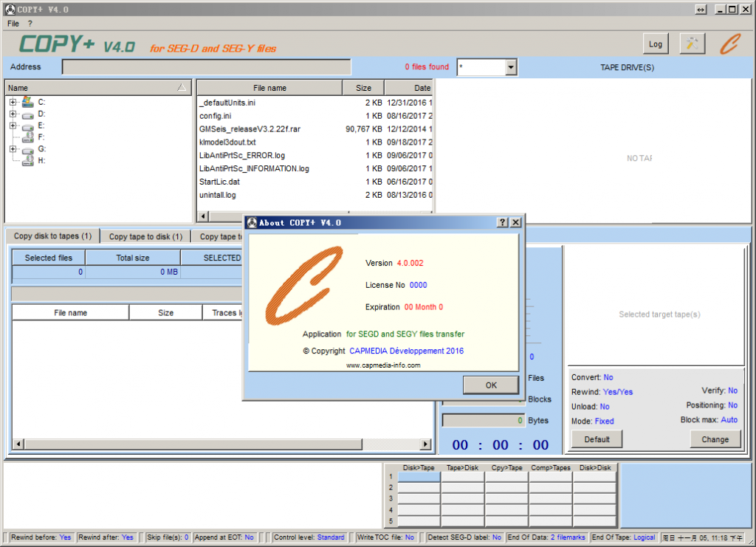Screen dimensions: 756x547
Task: Switch to Copy tape to disk tab
Action: coord(145,237)
